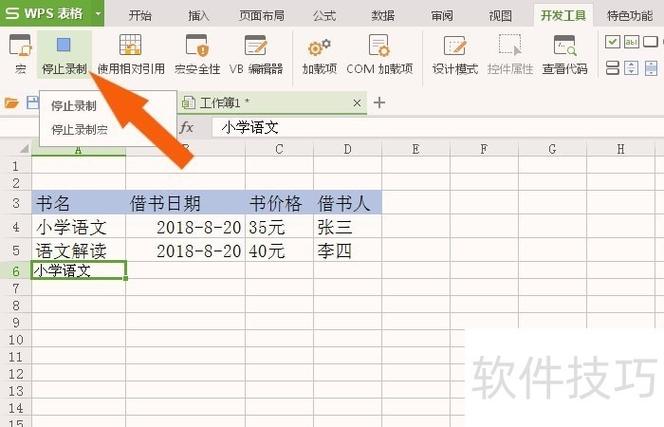Screen dimensions: 664x427
Task: Insert a command button control
Action: click(650, 42)
